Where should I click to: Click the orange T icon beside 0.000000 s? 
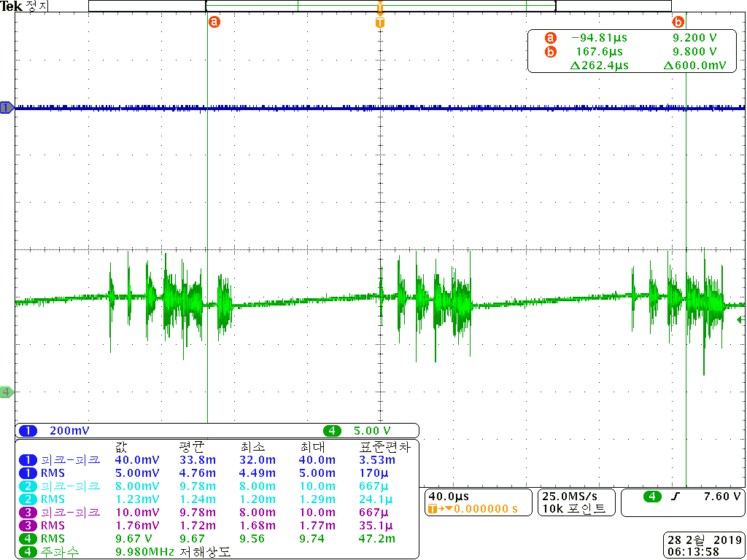[x=433, y=509]
